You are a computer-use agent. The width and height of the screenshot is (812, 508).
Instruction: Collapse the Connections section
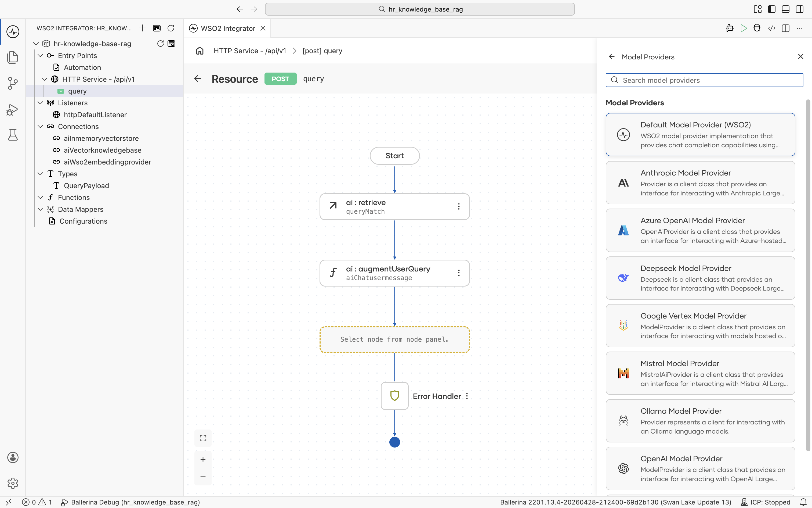pyautogui.click(x=40, y=126)
